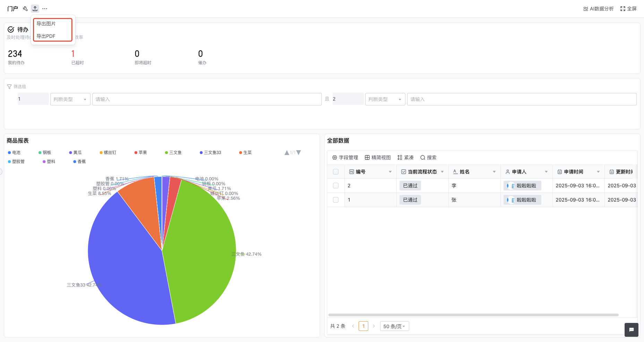Change 紧凑 row density

(x=405, y=157)
